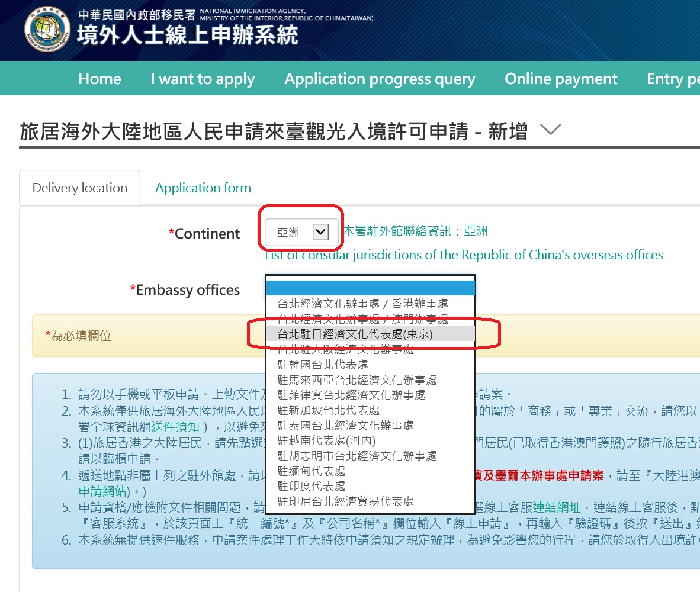
Task: Open Application progress query page
Action: (x=380, y=78)
